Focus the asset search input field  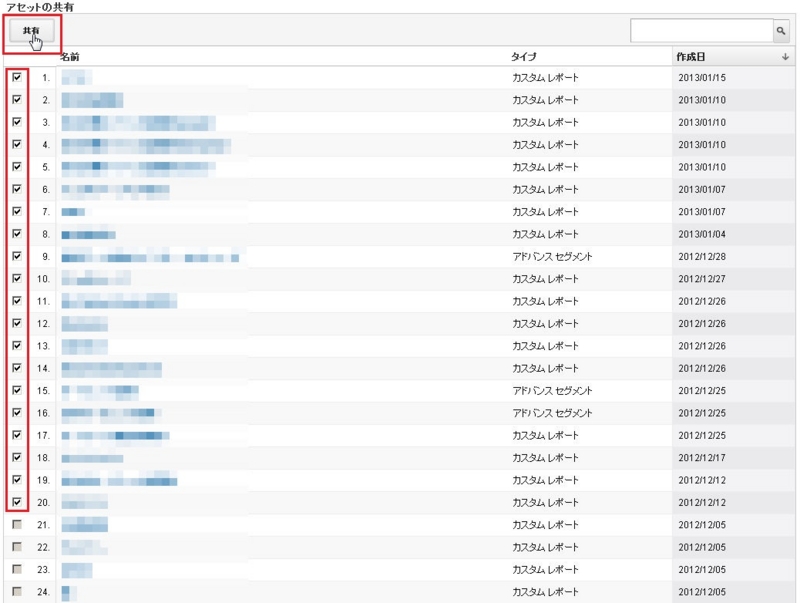[702, 31]
